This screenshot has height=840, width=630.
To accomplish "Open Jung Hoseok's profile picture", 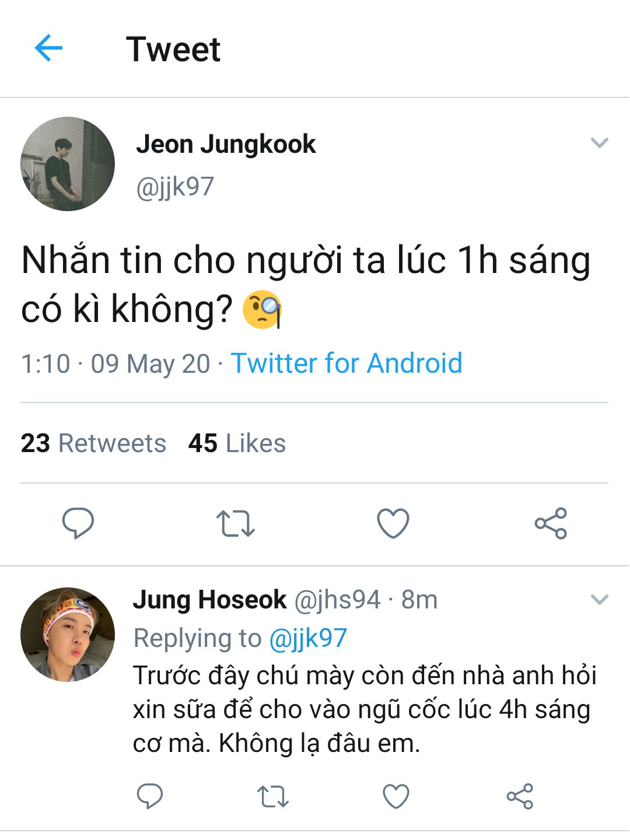I will [x=68, y=635].
